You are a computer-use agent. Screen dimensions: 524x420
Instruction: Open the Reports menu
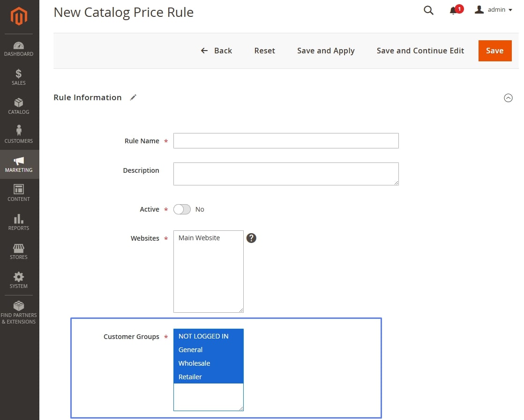coord(19,222)
